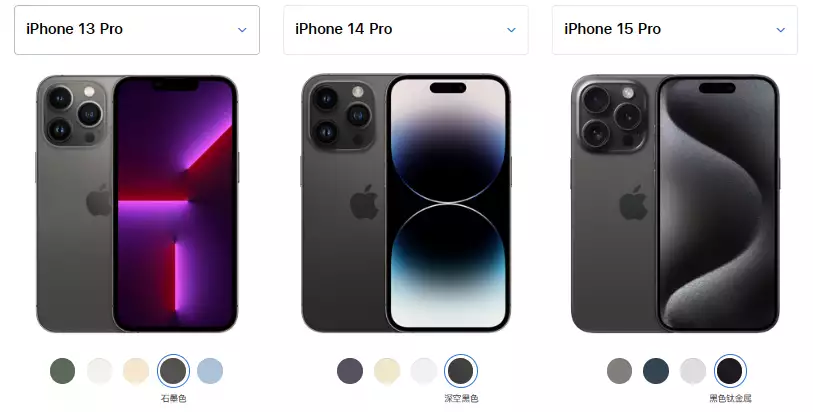Select white titanium swatch for iPhone 15 Pro
This screenshot has height=412, width=813.
point(693,371)
